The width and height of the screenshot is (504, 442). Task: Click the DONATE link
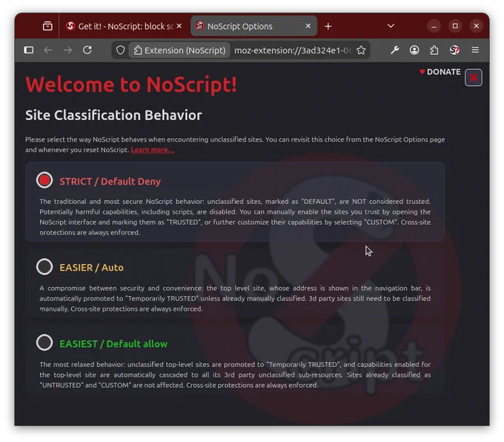(x=440, y=72)
